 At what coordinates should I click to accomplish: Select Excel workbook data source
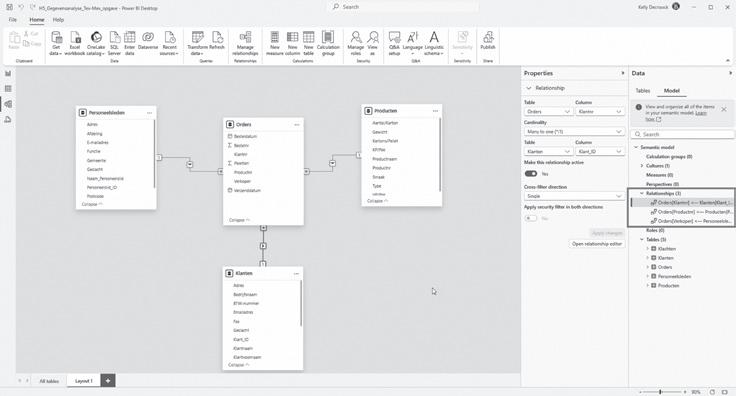(x=75, y=43)
